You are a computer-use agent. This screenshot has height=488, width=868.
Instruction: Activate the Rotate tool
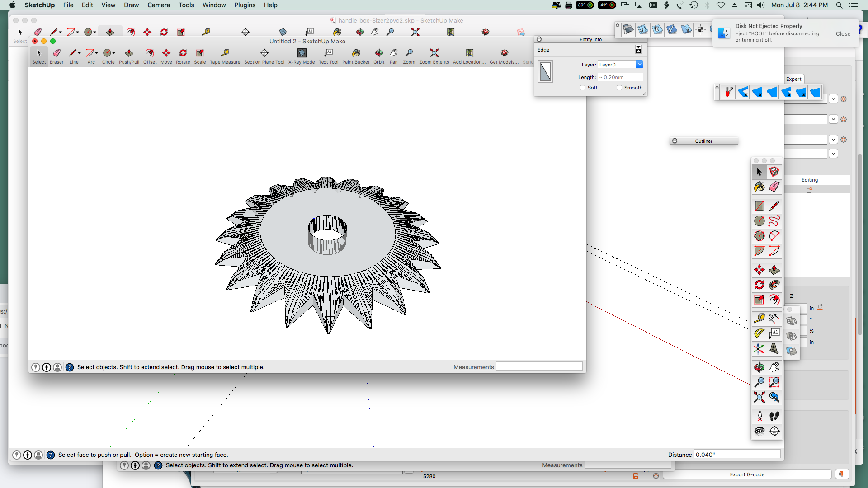pos(183,54)
